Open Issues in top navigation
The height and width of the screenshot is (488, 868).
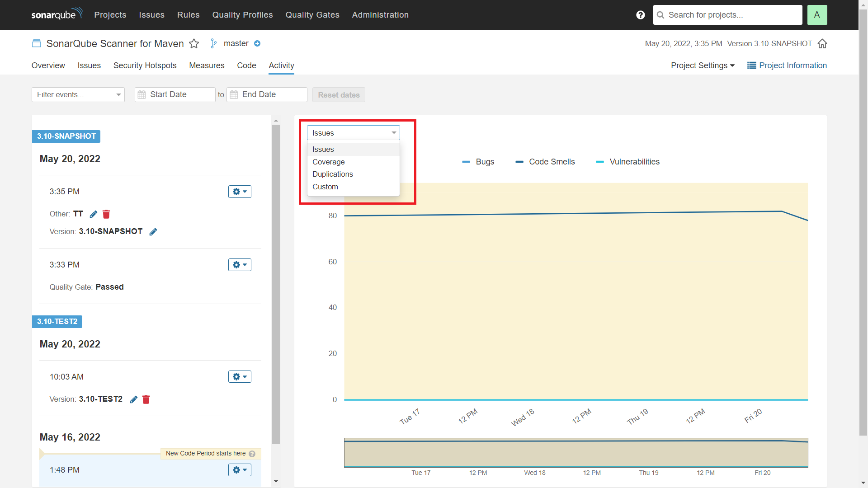[x=151, y=15]
